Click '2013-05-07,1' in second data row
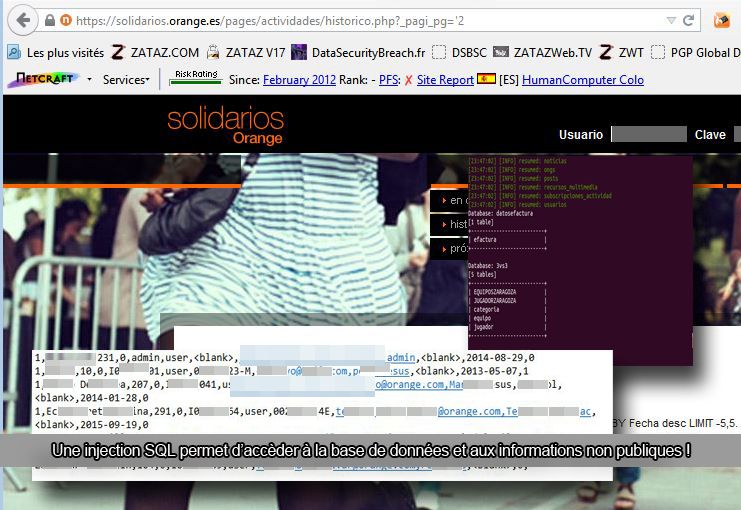This screenshot has width=741, height=510. (495, 371)
